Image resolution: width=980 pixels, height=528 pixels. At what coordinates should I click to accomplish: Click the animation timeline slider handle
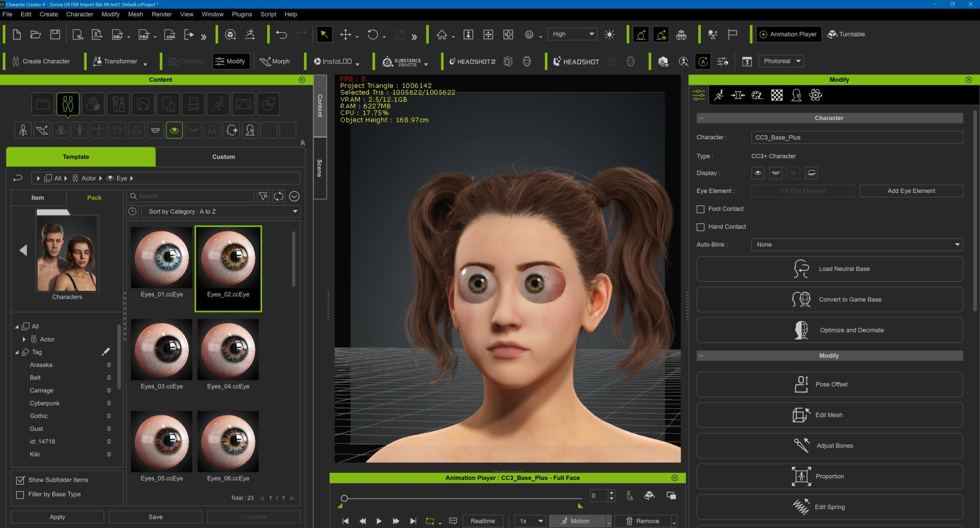[x=344, y=498]
